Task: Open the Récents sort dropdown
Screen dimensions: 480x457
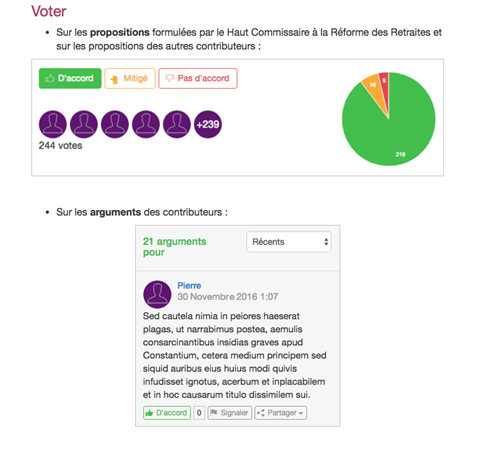Action: [x=289, y=242]
